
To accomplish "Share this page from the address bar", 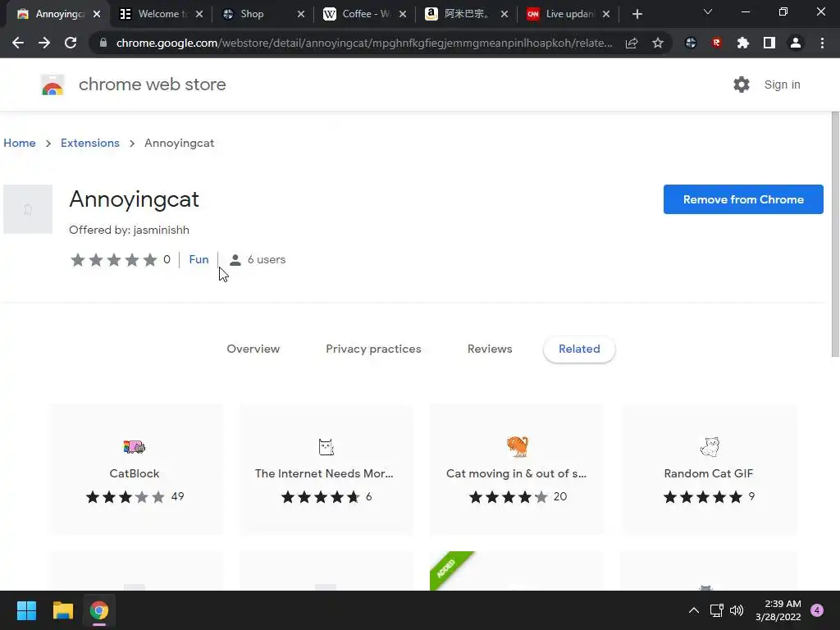I will coord(632,43).
